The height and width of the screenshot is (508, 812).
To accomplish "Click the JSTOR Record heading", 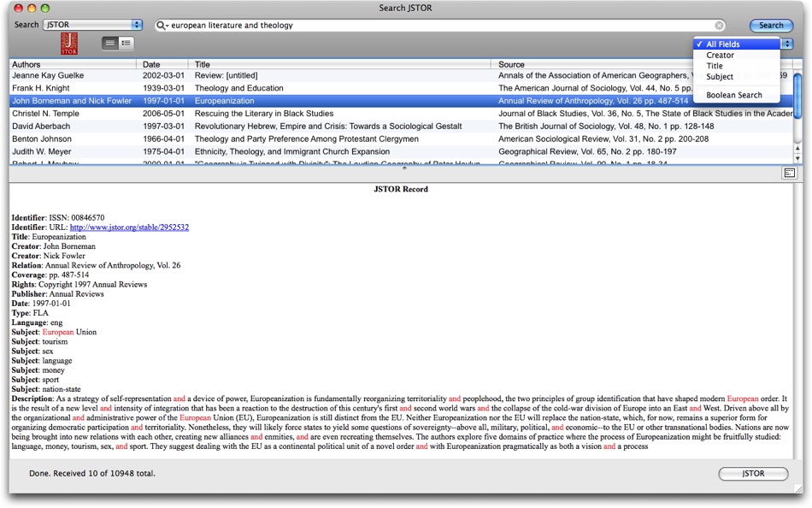I will click(x=401, y=189).
